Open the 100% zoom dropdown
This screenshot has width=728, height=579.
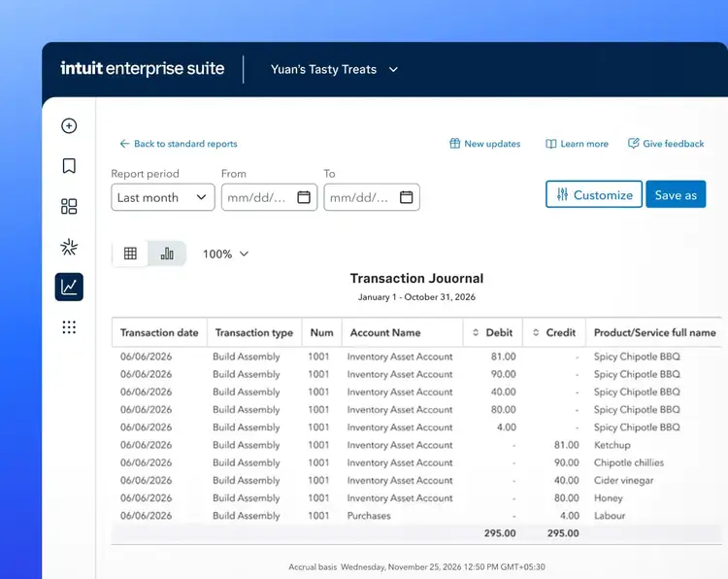pos(225,254)
